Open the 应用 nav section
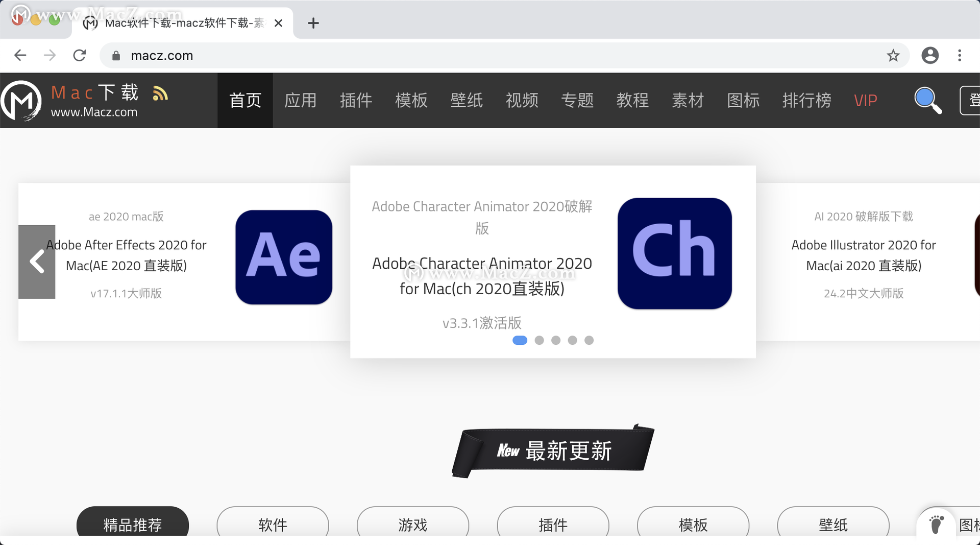The height and width of the screenshot is (545, 980). 301,100
